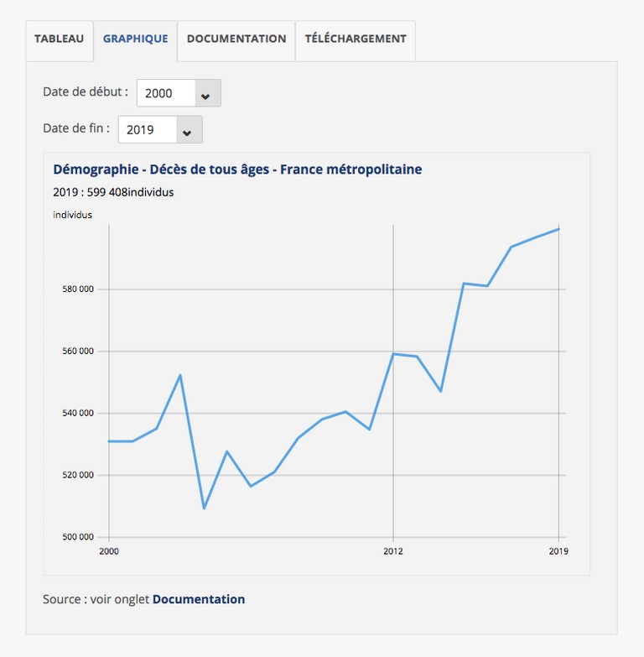This screenshot has width=644, height=657.
Task: Click the 2000 start year select box
Action: tap(179, 93)
